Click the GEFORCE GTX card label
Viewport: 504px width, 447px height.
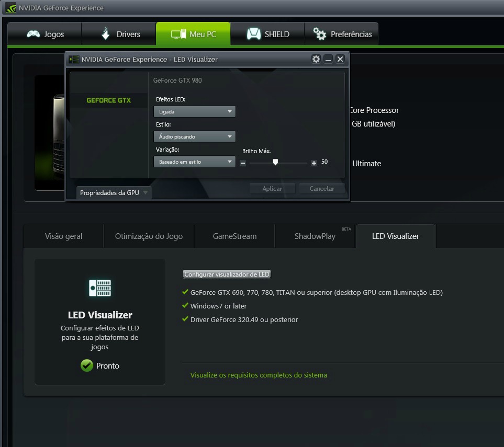point(108,100)
